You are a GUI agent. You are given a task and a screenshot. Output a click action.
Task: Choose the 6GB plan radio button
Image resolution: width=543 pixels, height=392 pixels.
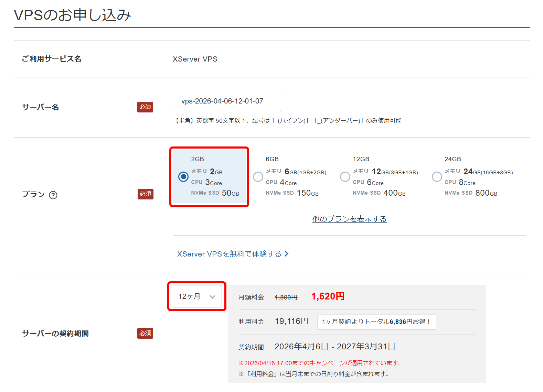click(258, 177)
